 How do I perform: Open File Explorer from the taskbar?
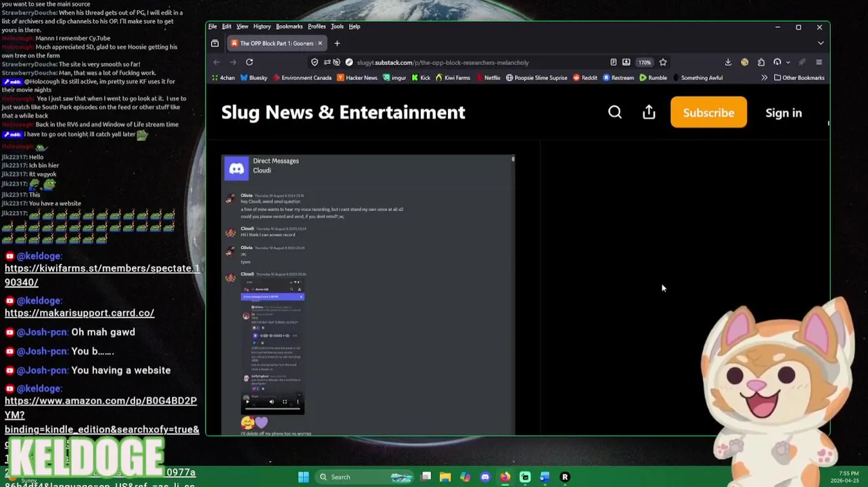pos(445,478)
